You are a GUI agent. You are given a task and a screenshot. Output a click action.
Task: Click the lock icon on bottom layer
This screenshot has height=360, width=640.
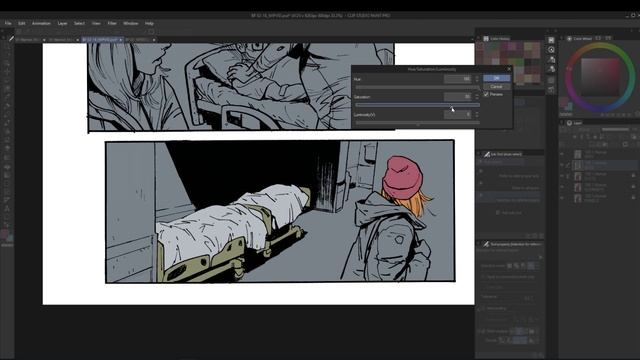click(x=633, y=198)
